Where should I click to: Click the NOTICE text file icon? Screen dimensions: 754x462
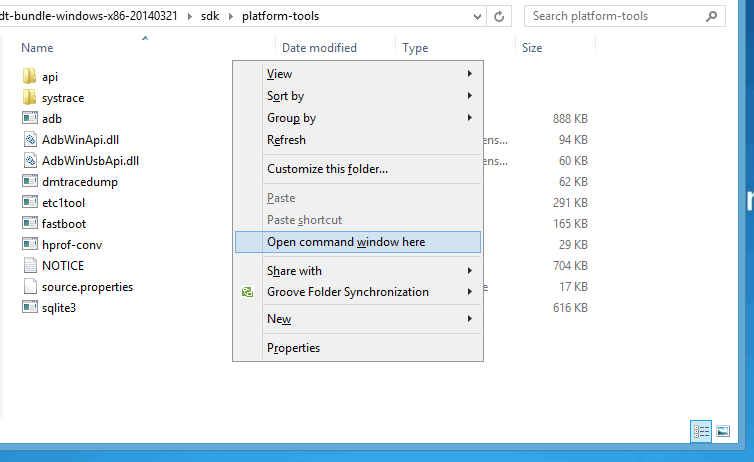click(30, 265)
